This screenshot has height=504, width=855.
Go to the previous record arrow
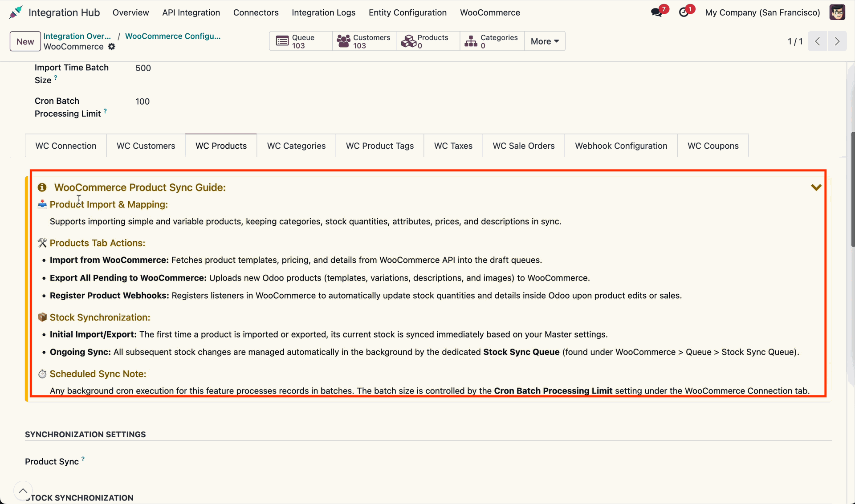coord(818,41)
